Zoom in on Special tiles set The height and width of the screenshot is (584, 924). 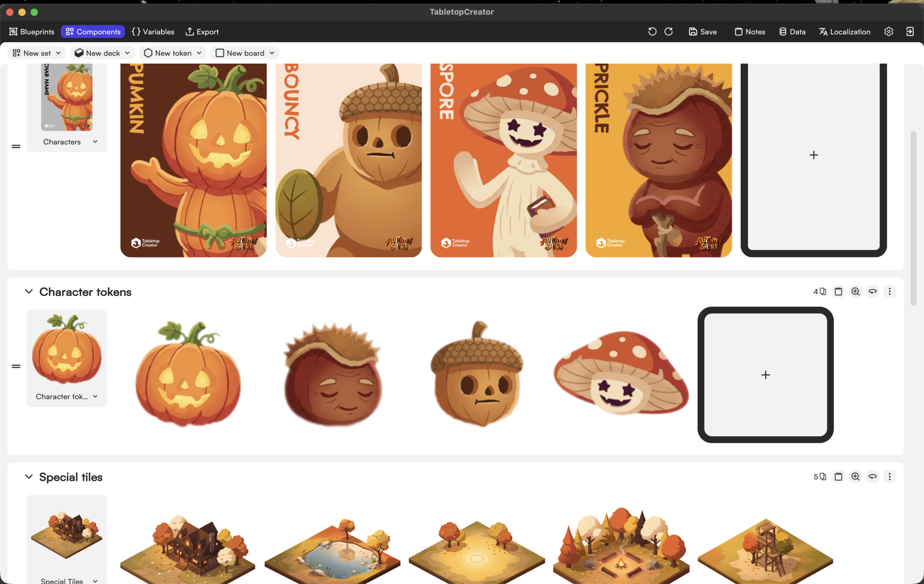pos(855,476)
